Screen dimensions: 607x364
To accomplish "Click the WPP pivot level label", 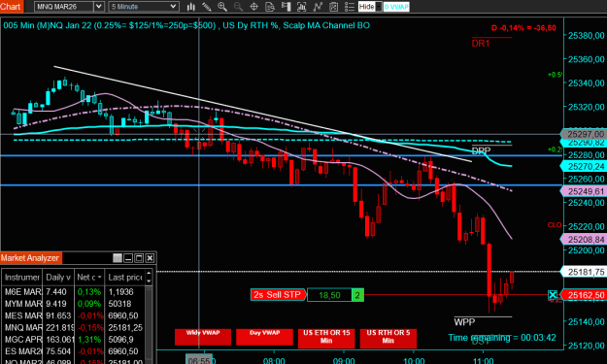I will [464, 322].
